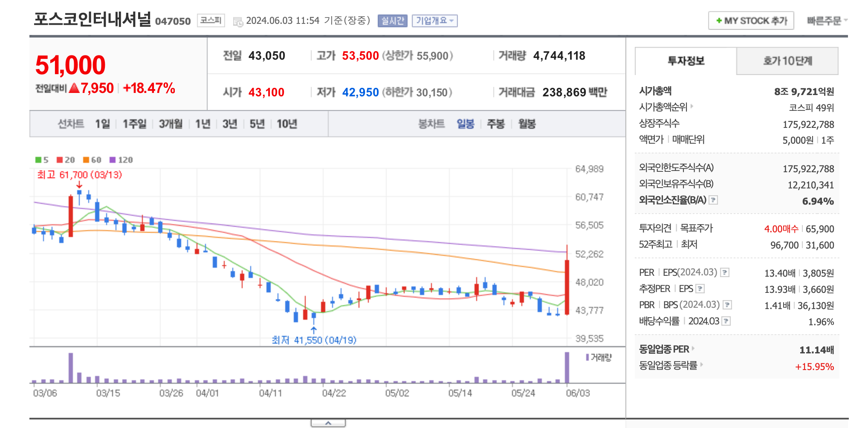Open the 동일업종 등락률 link
868x428 pixels.
668,365
